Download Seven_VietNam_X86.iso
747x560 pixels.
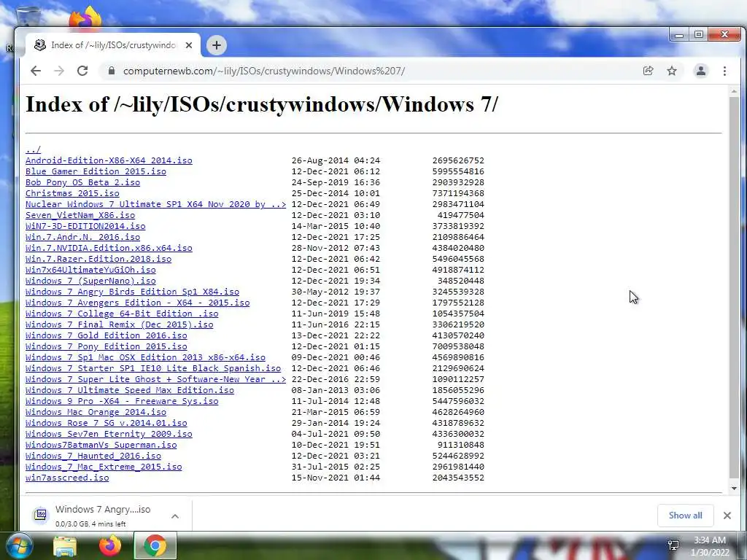80,215
